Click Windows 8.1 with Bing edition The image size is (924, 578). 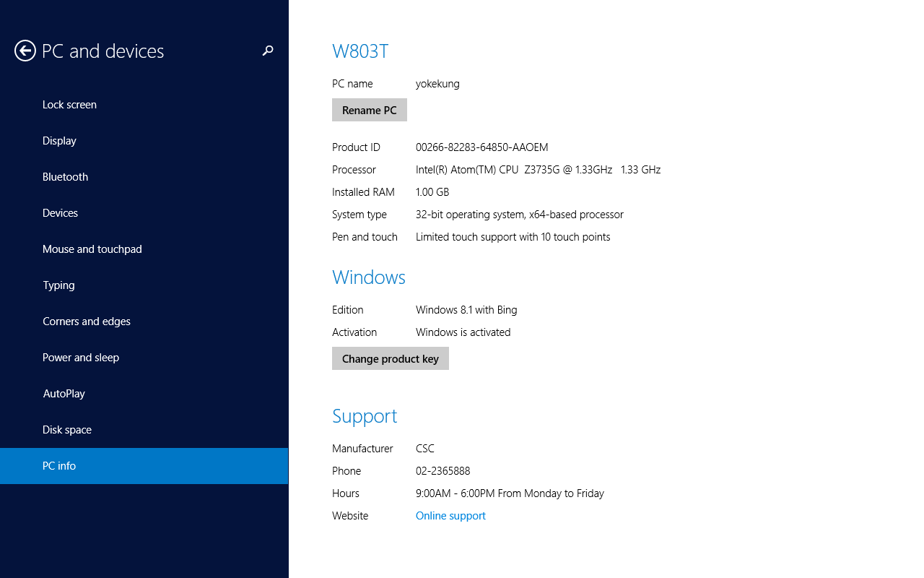pyautogui.click(x=466, y=310)
